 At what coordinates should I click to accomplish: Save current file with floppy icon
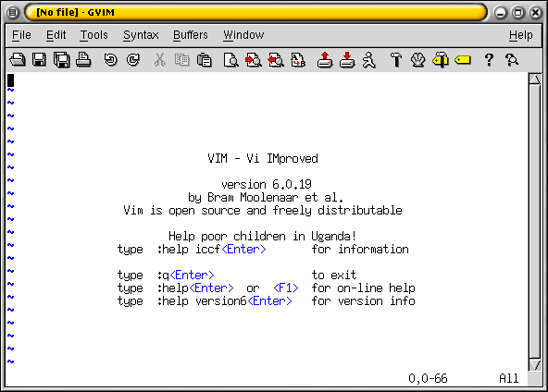pyautogui.click(x=39, y=60)
